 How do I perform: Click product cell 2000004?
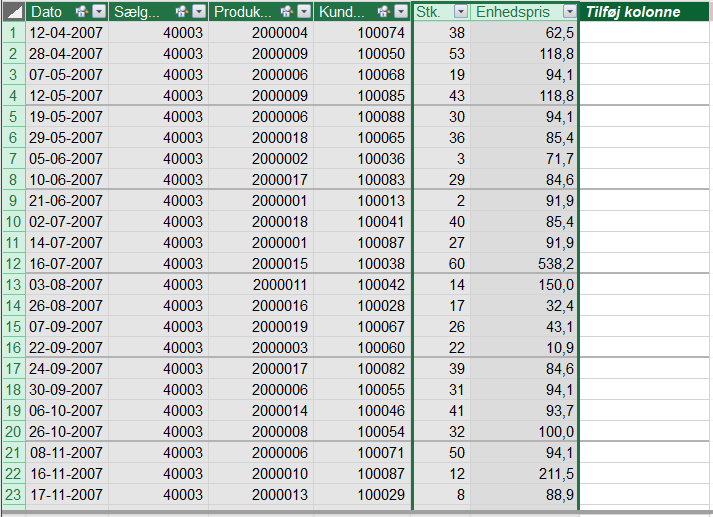[x=261, y=33]
